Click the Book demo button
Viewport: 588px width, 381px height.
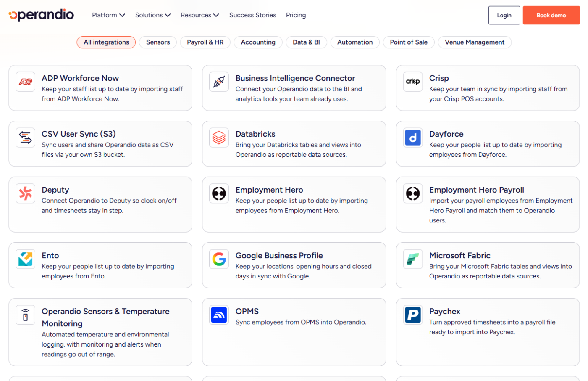(551, 15)
